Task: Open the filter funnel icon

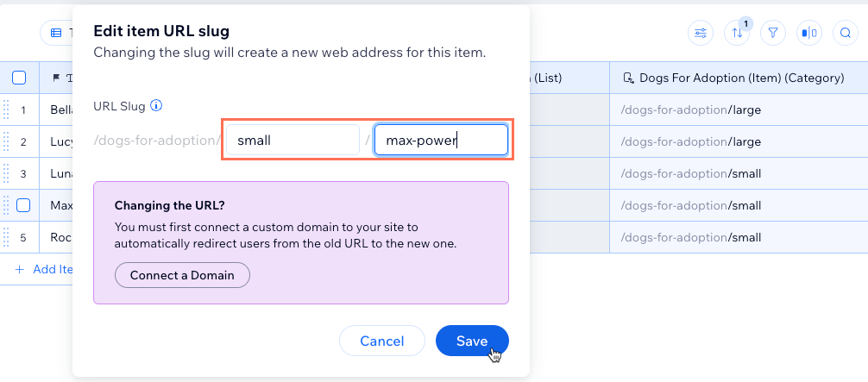Action: [x=773, y=34]
